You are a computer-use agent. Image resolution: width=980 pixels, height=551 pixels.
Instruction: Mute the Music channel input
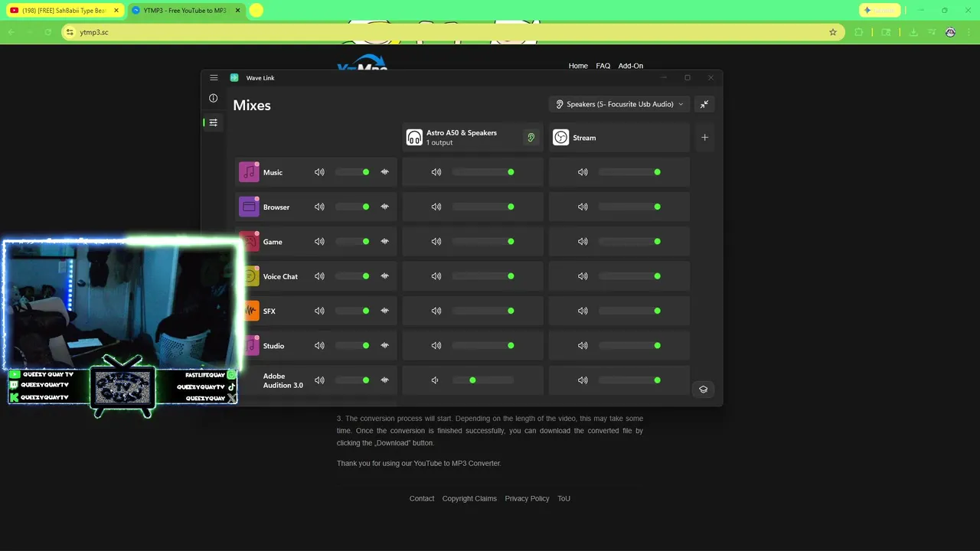click(x=319, y=172)
